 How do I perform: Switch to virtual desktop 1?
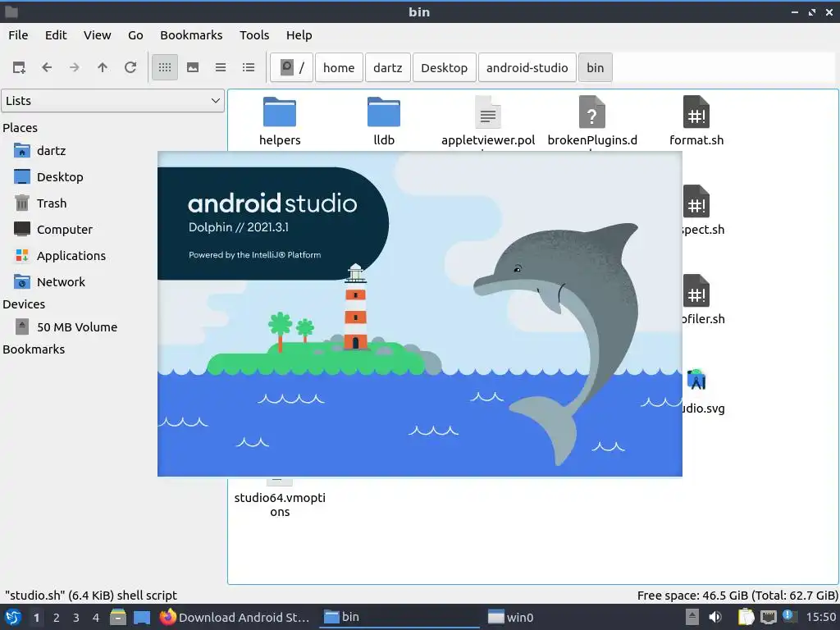36,618
